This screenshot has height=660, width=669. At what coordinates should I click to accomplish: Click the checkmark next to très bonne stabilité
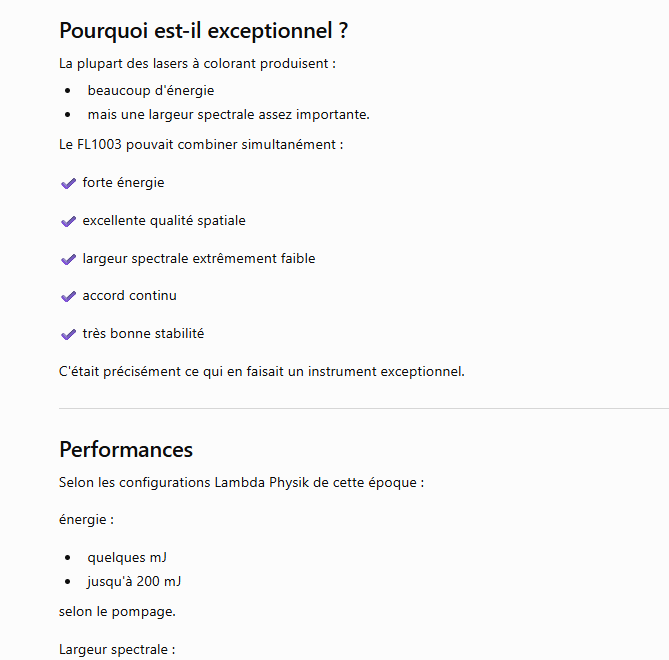(68, 334)
